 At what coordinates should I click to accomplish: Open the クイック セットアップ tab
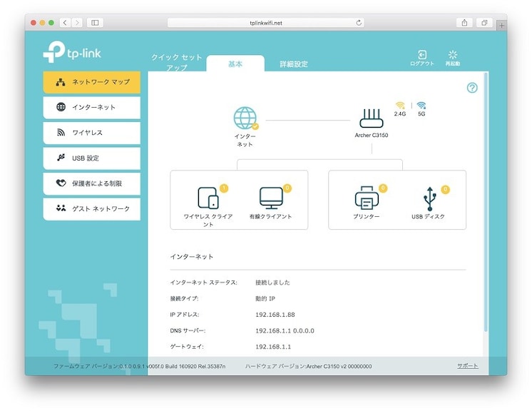click(x=177, y=62)
